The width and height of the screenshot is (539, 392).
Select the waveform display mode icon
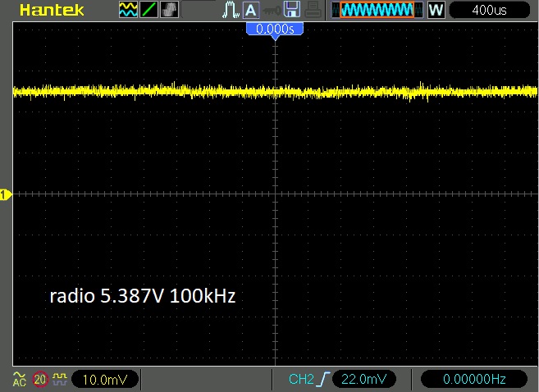pos(128,10)
